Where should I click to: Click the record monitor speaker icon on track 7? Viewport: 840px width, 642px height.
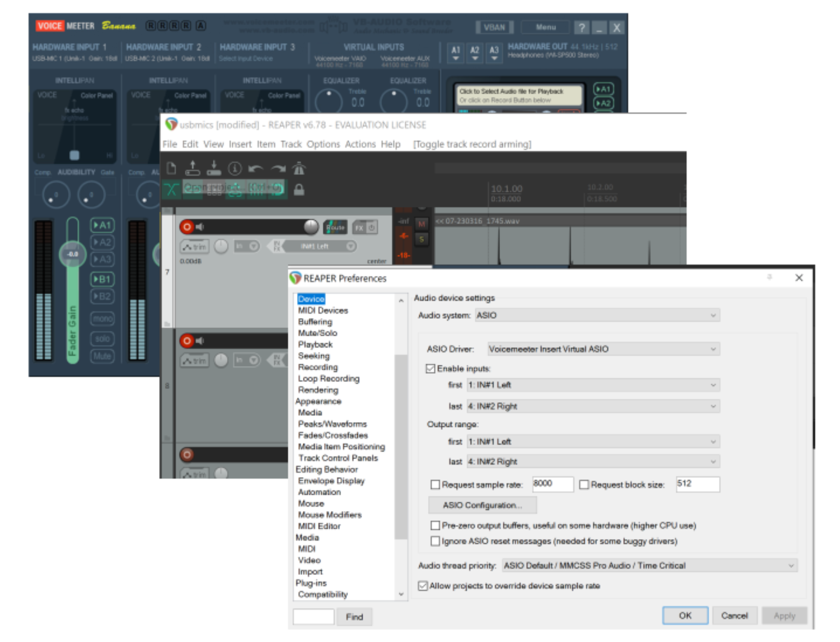coord(200,227)
